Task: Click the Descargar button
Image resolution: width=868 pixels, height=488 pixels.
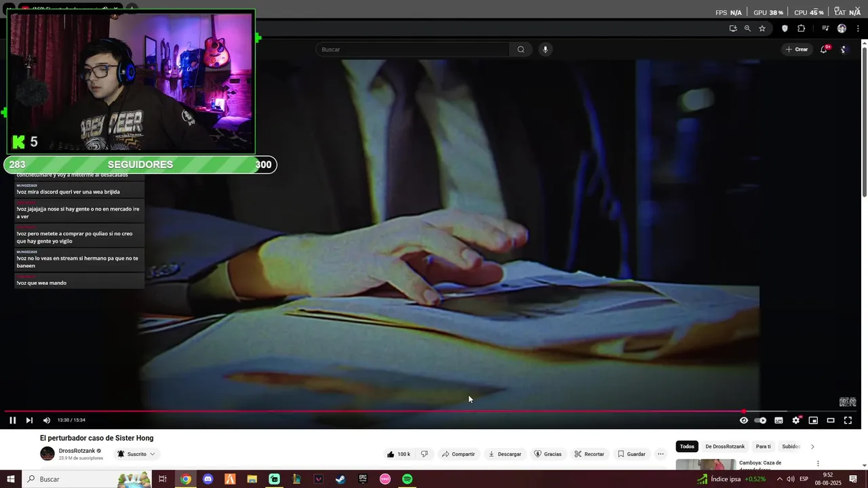Action: click(x=505, y=454)
